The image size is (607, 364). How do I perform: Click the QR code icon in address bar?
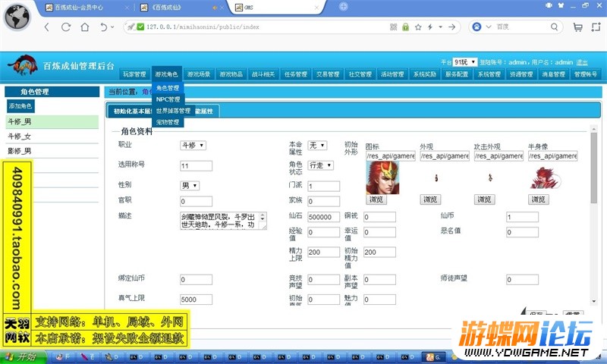(393, 27)
